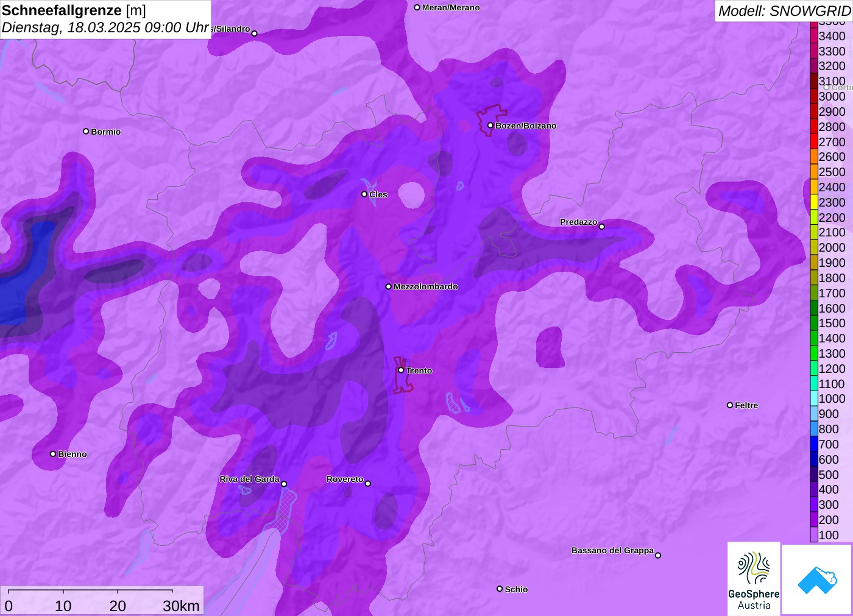
Task: Click the Bozen/Bolzano city marker
Action: tap(490, 126)
